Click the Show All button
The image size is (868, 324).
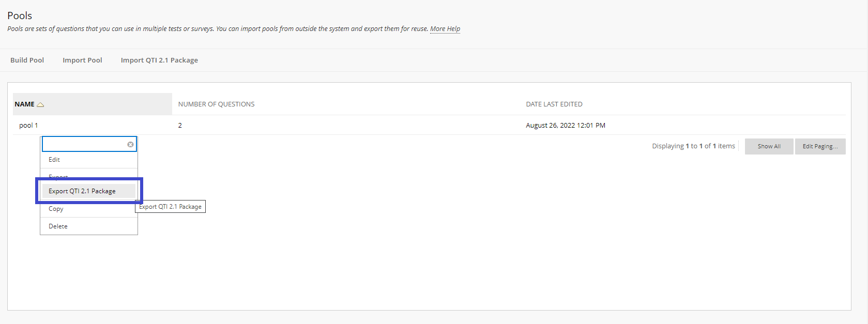(769, 146)
